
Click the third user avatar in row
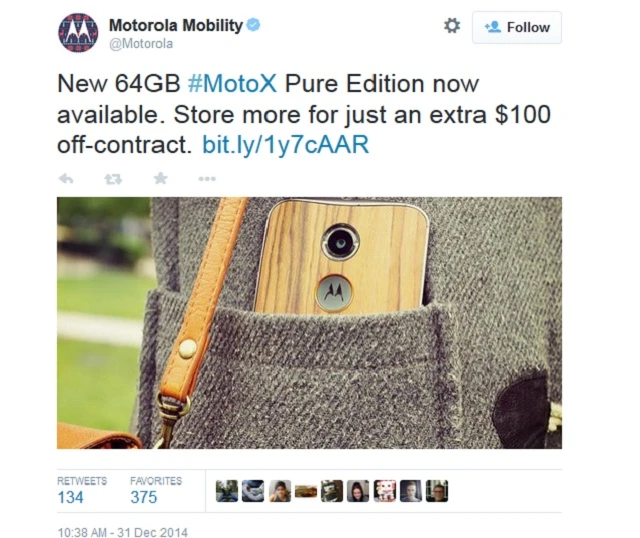(x=280, y=491)
